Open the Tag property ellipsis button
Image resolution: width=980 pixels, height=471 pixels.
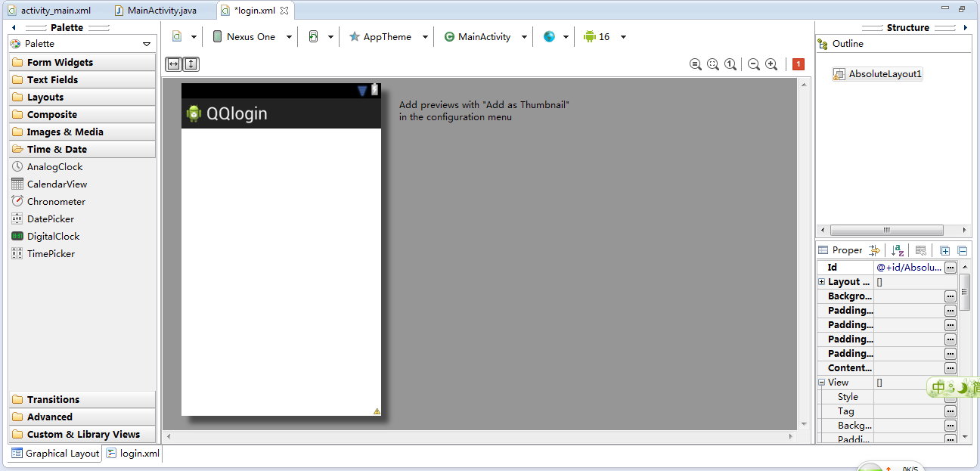pyautogui.click(x=951, y=411)
